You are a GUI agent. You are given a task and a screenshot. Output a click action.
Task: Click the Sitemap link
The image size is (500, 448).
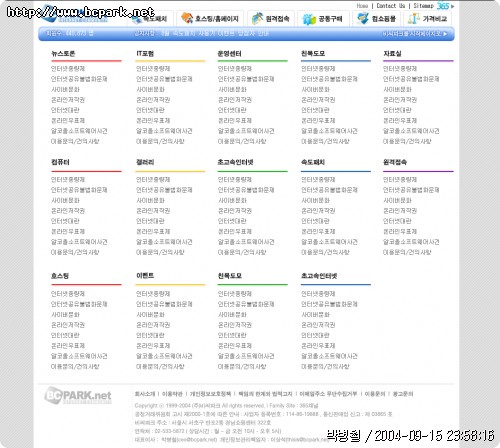pyautogui.click(x=423, y=6)
